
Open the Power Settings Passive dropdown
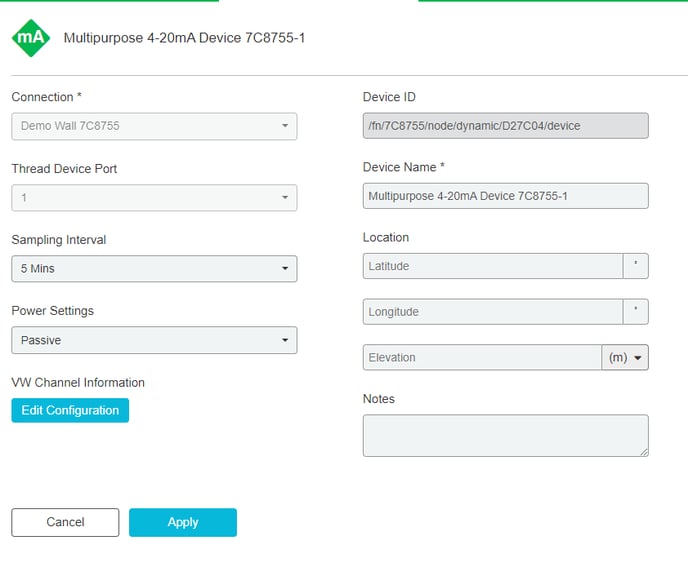pos(154,340)
